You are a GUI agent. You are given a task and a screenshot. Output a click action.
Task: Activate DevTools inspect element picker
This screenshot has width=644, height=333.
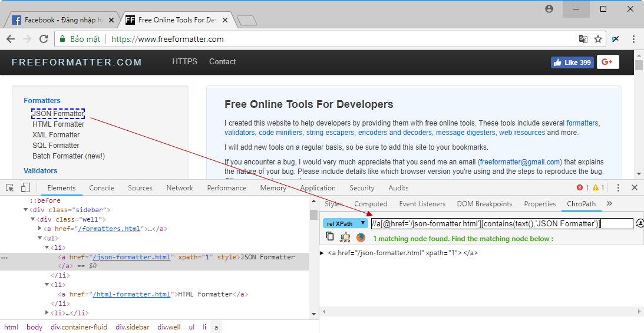[x=10, y=187]
